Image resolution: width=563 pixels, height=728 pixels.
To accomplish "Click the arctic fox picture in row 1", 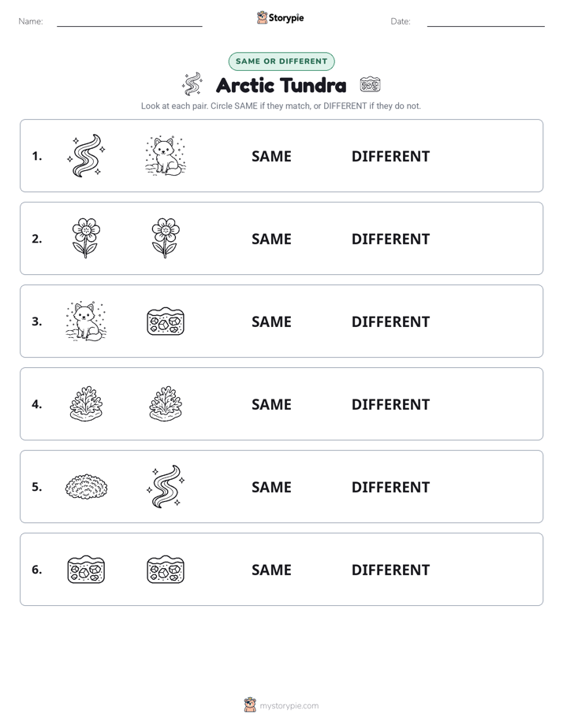I will pos(166,155).
